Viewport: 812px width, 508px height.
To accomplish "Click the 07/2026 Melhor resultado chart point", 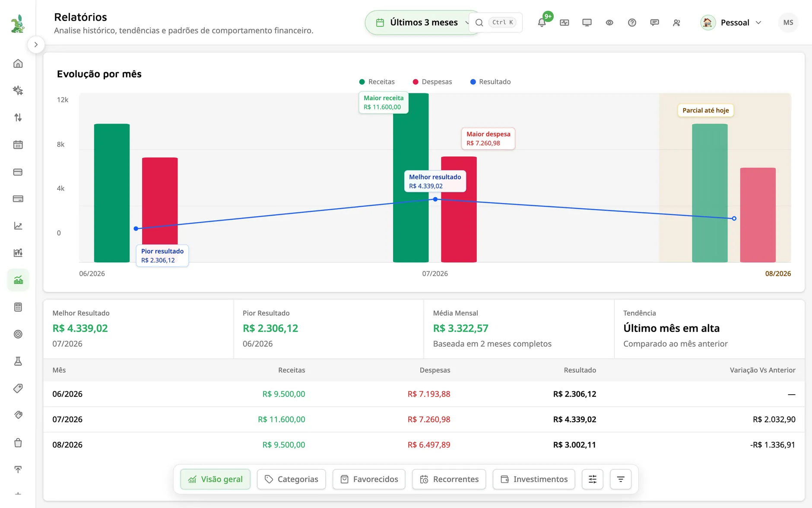I will point(435,199).
